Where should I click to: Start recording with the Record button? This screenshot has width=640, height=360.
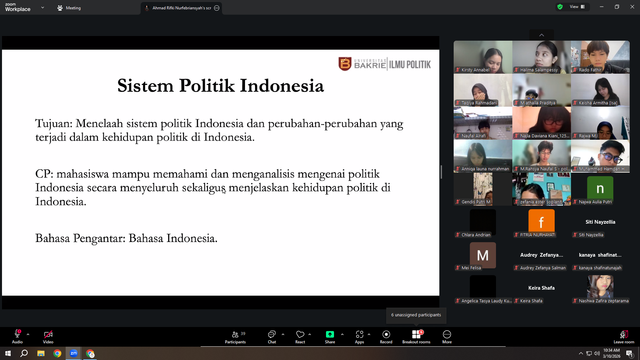pos(386,336)
